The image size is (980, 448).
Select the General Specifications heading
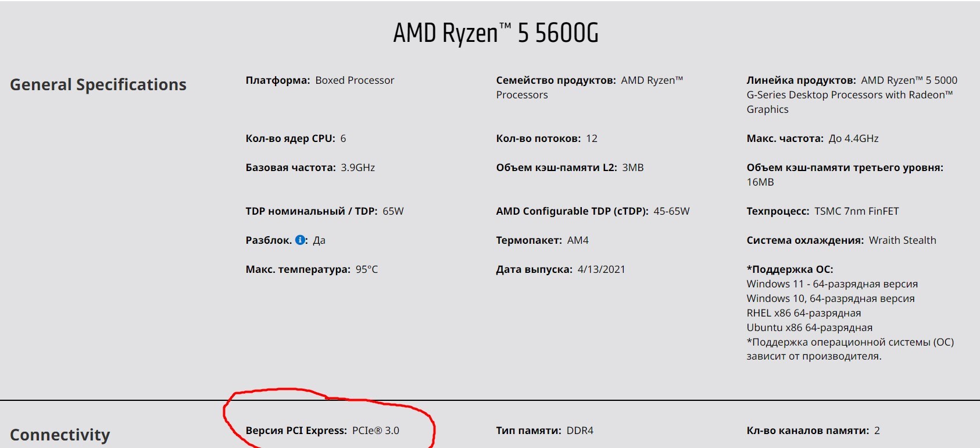[98, 85]
